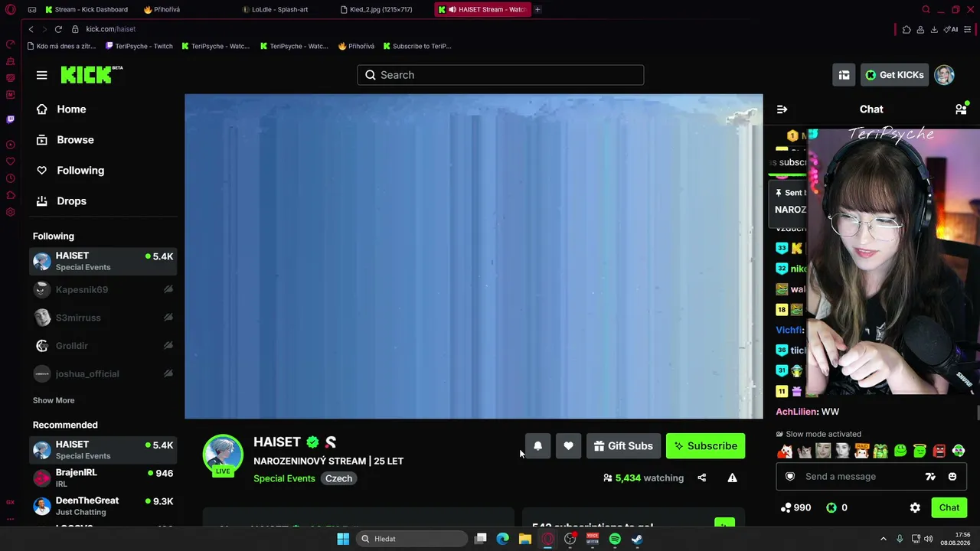Open chat identity badge icon
This screenshot has width=980, height=551.
791,477
